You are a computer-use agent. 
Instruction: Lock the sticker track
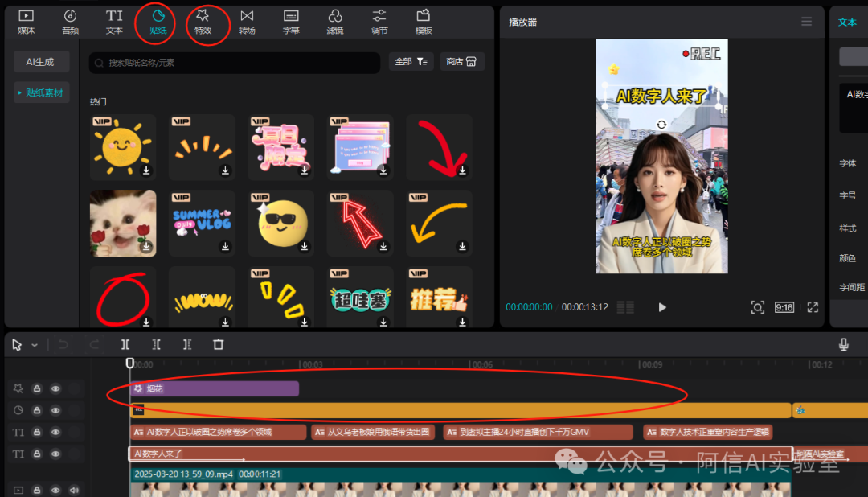(37, 410)
